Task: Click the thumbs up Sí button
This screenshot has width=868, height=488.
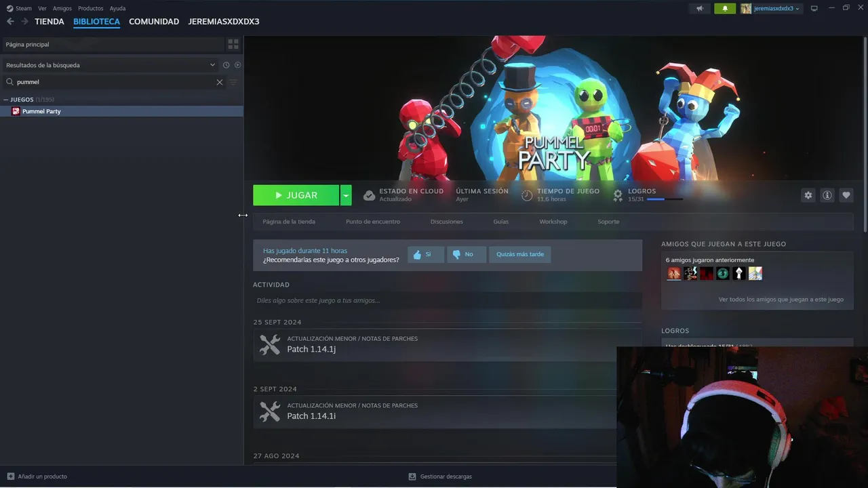Action: tap(426, 254)
